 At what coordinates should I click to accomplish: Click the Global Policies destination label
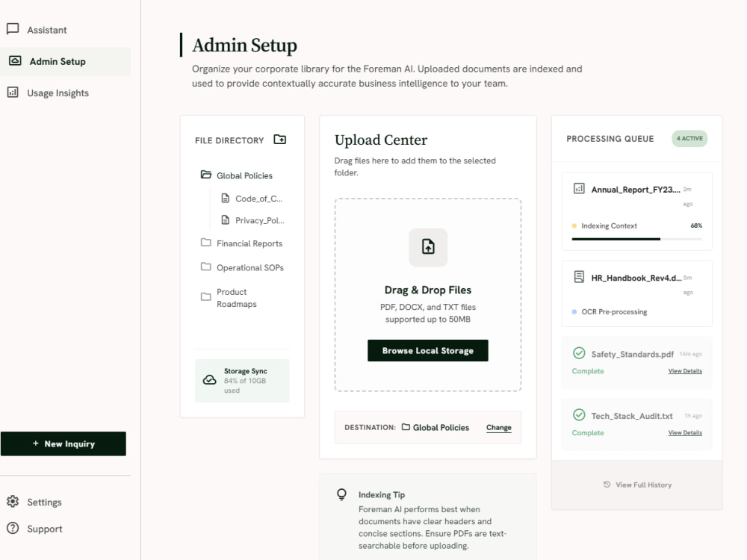[x=441, y=428]
